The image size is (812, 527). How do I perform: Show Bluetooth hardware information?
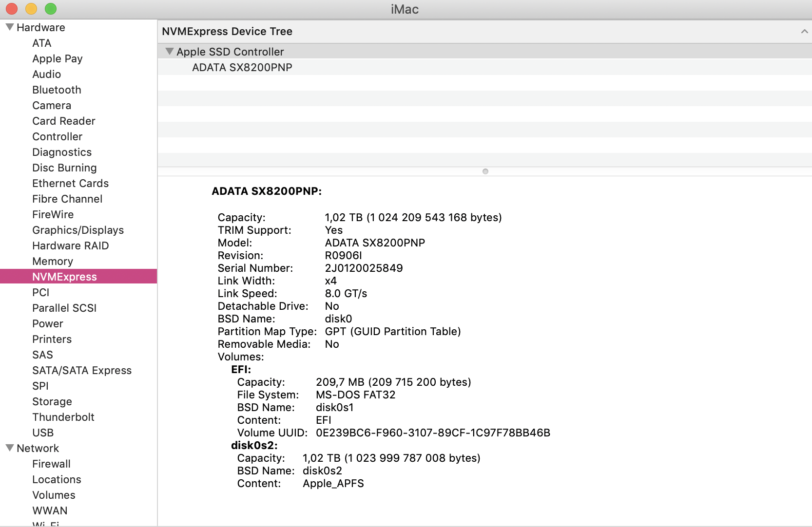tap(57, 90)
